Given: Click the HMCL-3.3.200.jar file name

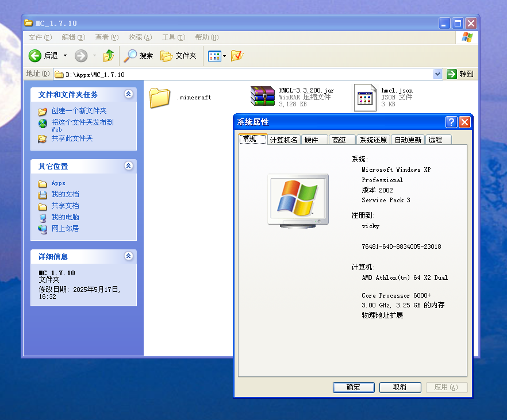Looking at the screenshot, I should (x=306, y=90).
